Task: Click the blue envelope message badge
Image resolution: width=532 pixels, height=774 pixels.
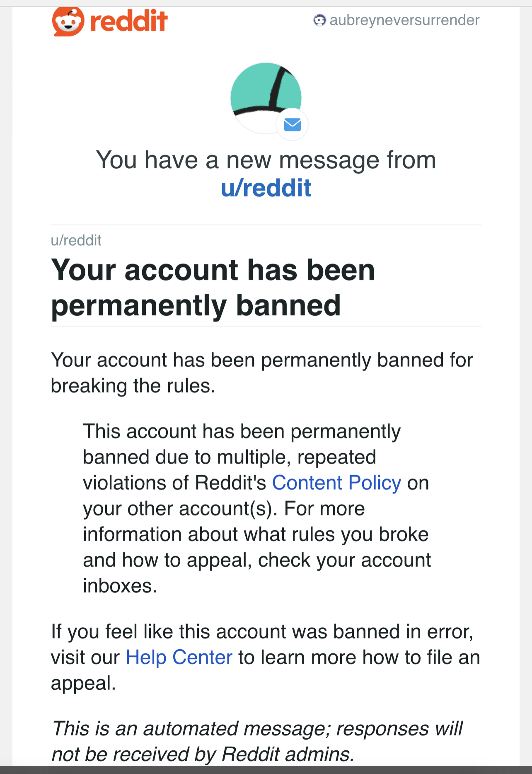Action: pos(292,124)
